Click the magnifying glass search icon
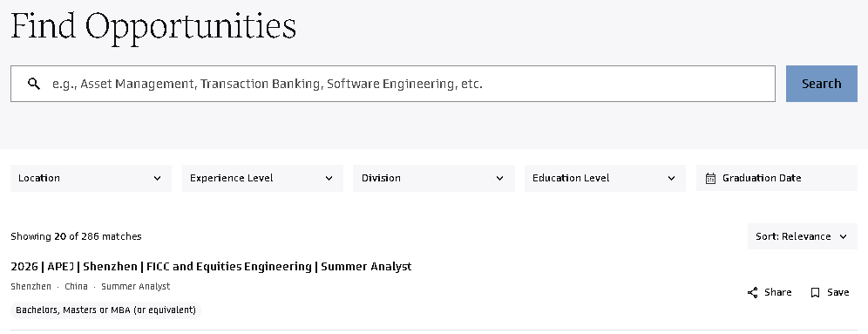 (34, 84)
